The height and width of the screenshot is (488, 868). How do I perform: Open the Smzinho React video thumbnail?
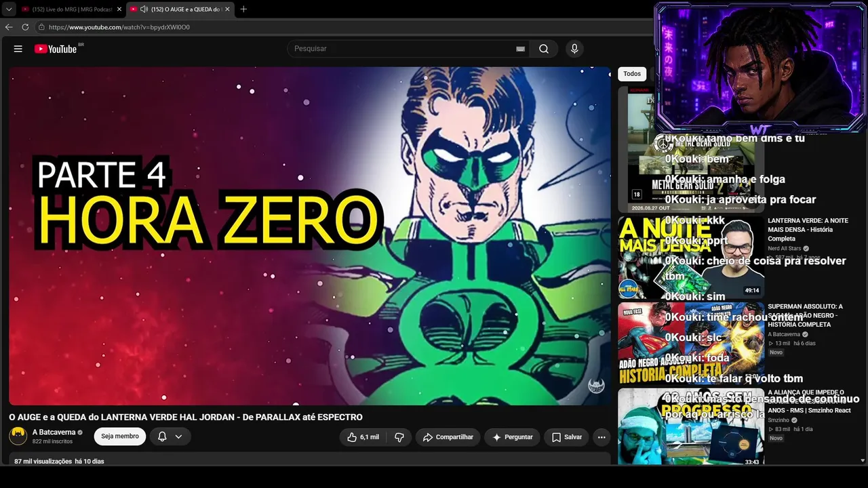[691, 427]
